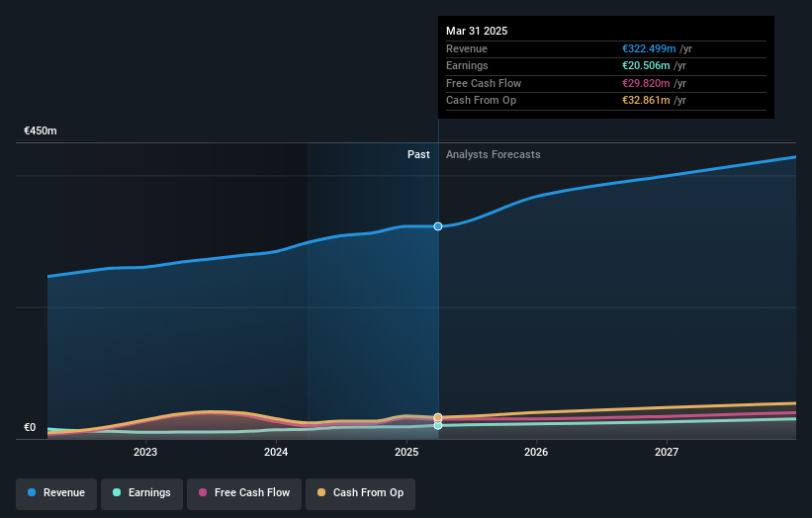Select the 2027 x-axis label
The height and width of the screenshot is (518, 812).
667,452
